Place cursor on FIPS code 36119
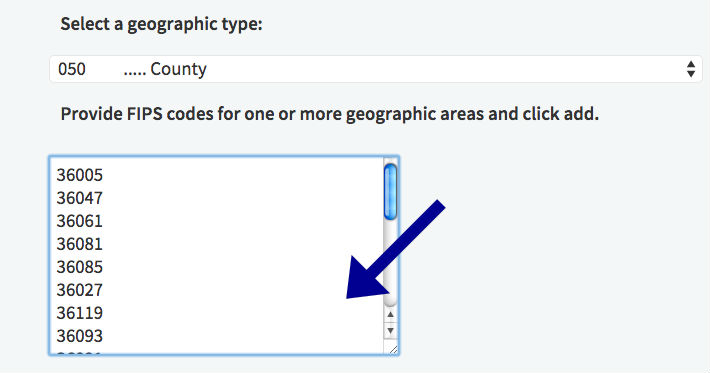Screen dimensions: 710x373 coord(80,313)
